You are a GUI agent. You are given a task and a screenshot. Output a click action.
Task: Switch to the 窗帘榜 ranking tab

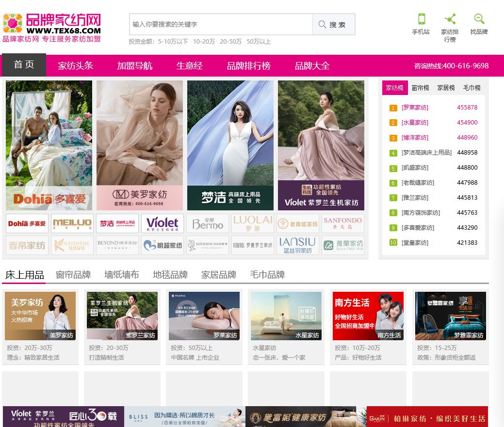[420, 88]
